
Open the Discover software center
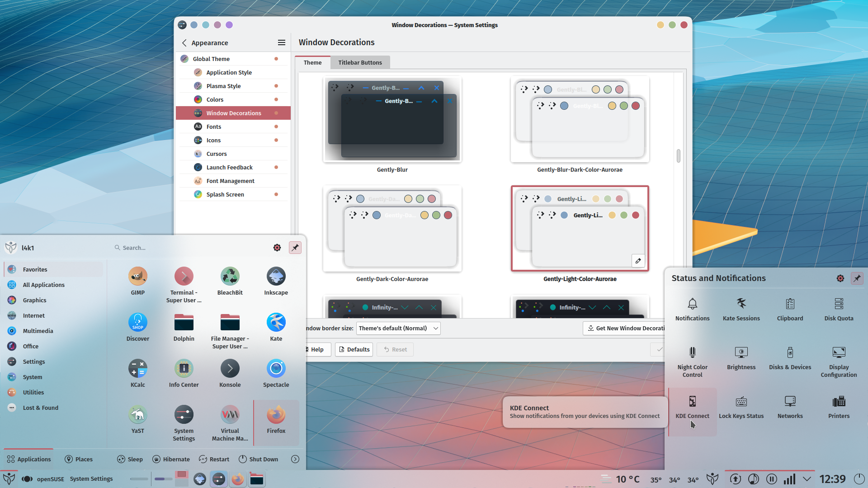point(138,327)
